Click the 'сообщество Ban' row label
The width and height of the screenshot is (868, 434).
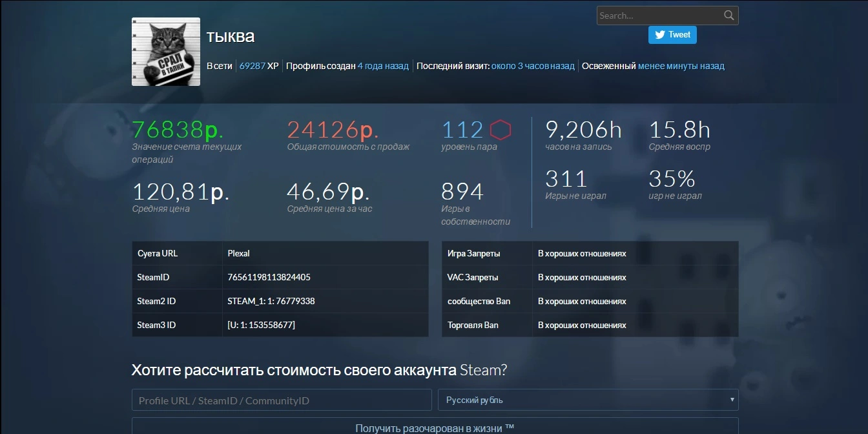click(x=479, y=301)
